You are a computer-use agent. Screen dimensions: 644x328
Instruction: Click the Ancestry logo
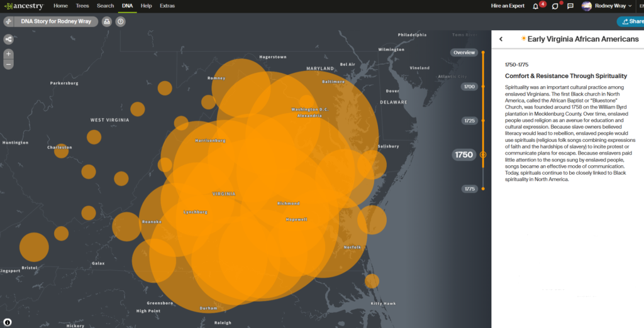(x=25, y=6)
